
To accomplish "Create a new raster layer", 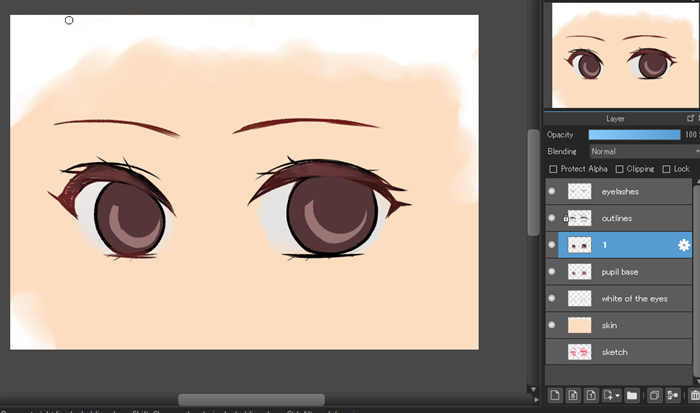I will [555, 395].
